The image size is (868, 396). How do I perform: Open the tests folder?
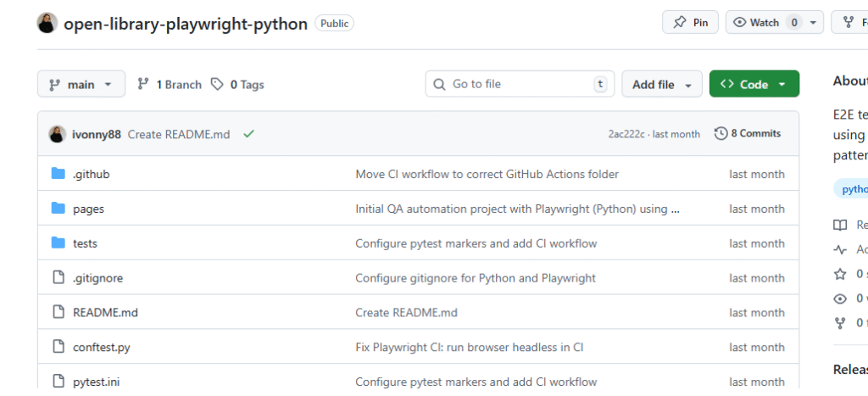[86, 243]
